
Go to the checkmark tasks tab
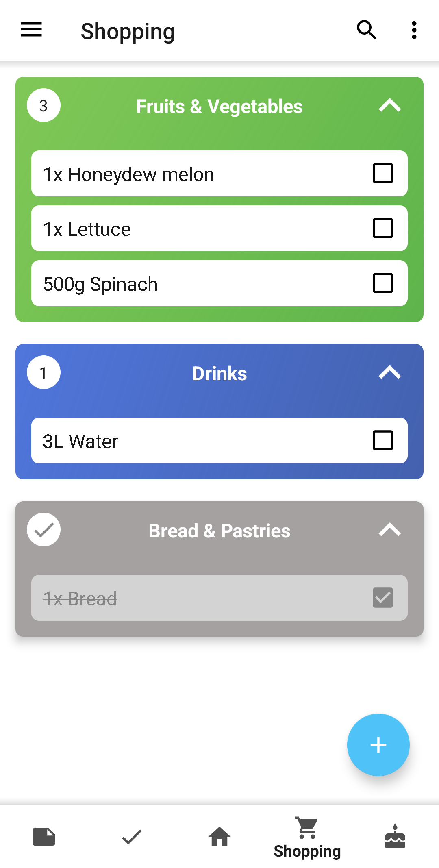coord(132,837)
